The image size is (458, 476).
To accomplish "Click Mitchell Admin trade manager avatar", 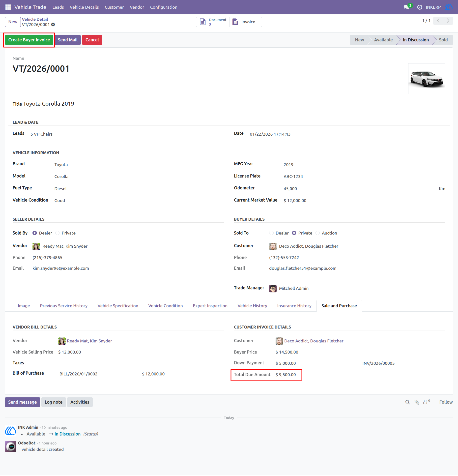I will click(x=273, y=288).
